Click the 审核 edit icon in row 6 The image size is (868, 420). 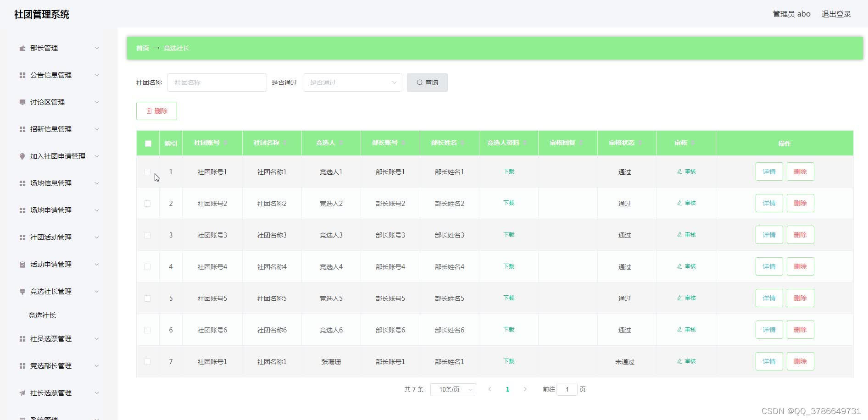click(679, 330)
